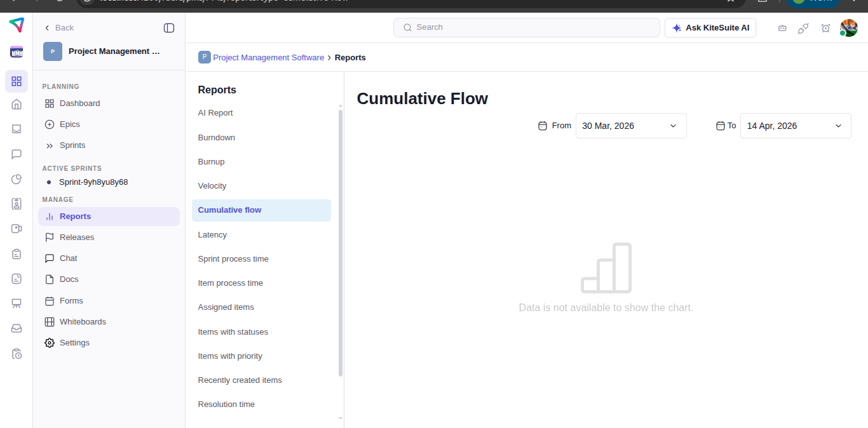Image resolution: width=868 pixels, height=428 pixels.
Task: Select the Cumulative flow report
Action: pos(261,210)
